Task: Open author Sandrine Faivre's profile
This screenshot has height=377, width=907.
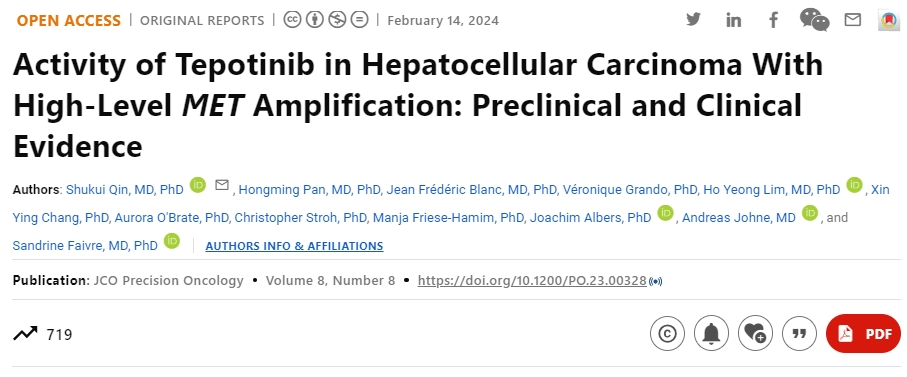Action: (x=85, y=246)
